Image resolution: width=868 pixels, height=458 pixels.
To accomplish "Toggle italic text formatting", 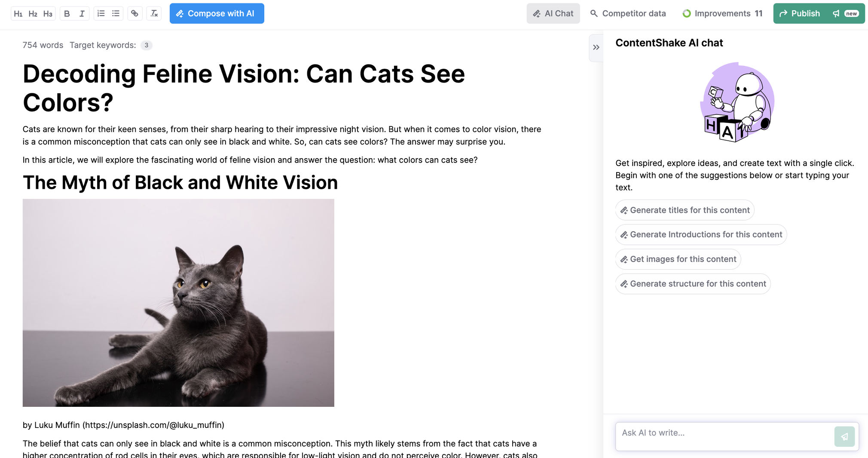I will pyautogui.click(x=82, y=13).
